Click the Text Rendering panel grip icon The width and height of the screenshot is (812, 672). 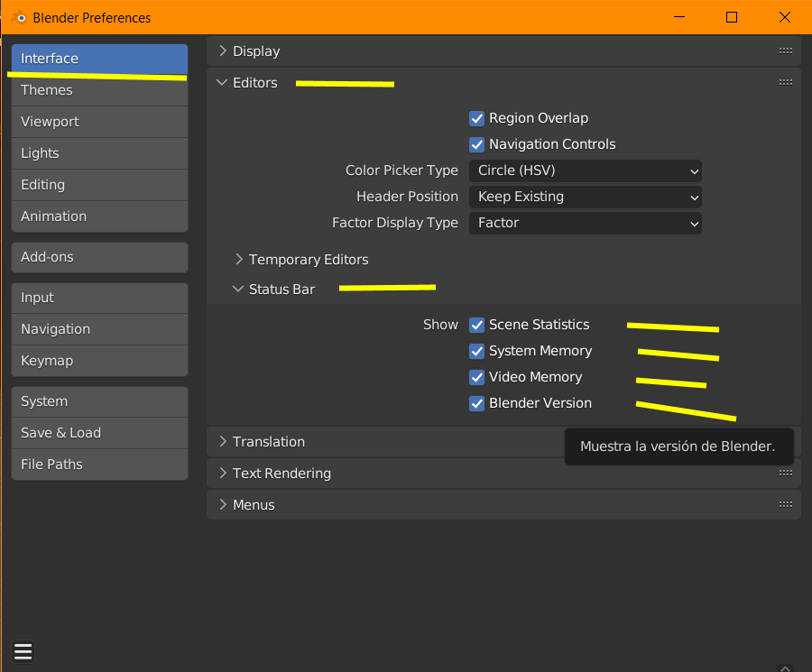point(785,473)
